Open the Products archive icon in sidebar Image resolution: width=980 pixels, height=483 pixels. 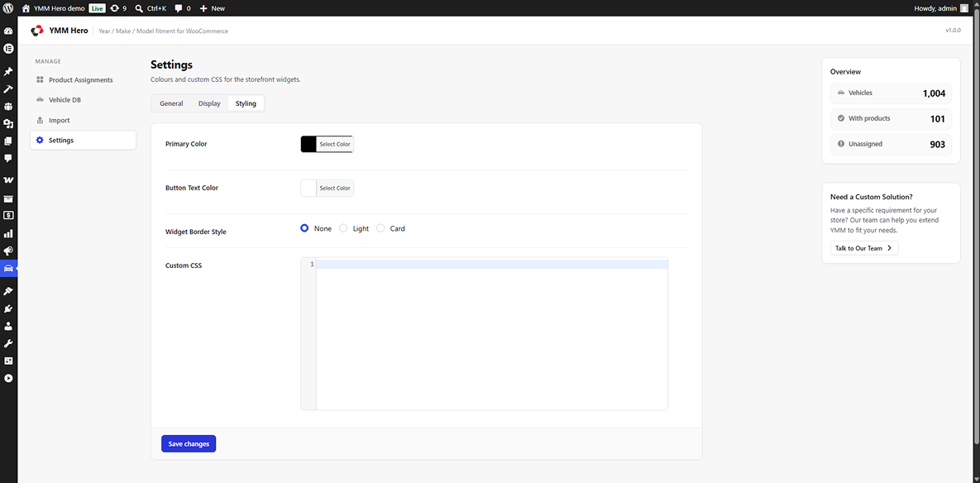tap(9, 199)
